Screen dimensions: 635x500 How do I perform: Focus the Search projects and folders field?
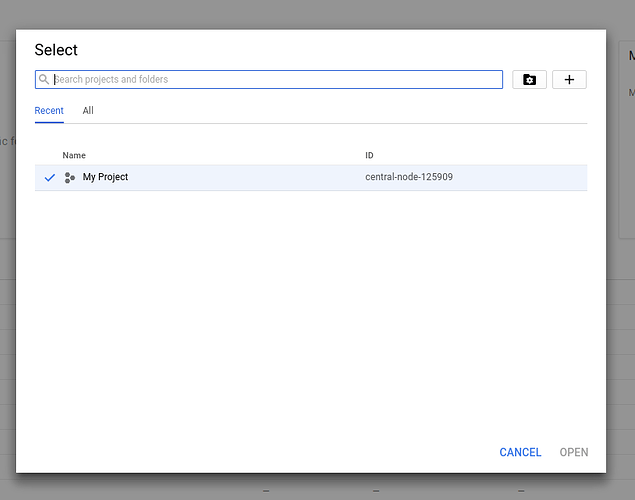click(x=269, y=79)
